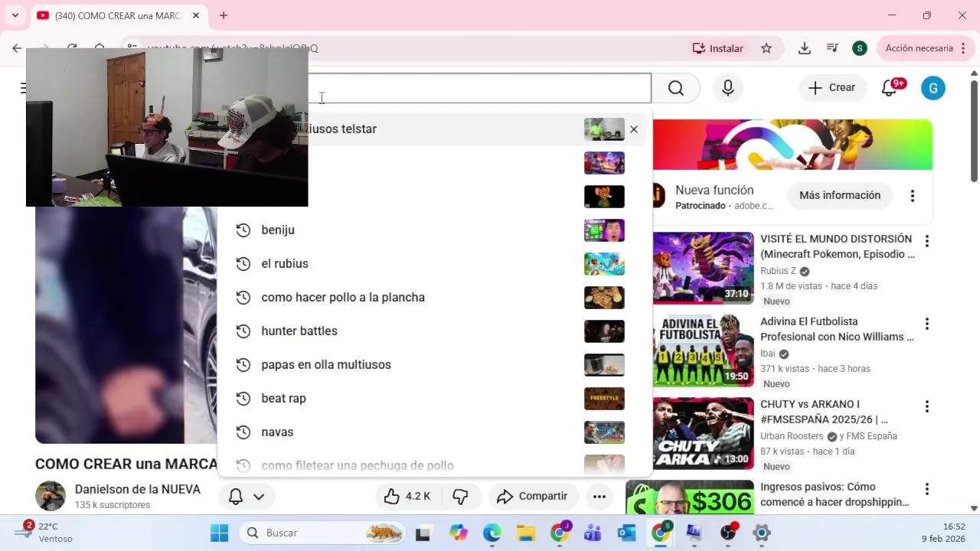This screenshot has height=551, width=980.
Task: Open Danielson de la NUEVA channel name
Action: 138,489
